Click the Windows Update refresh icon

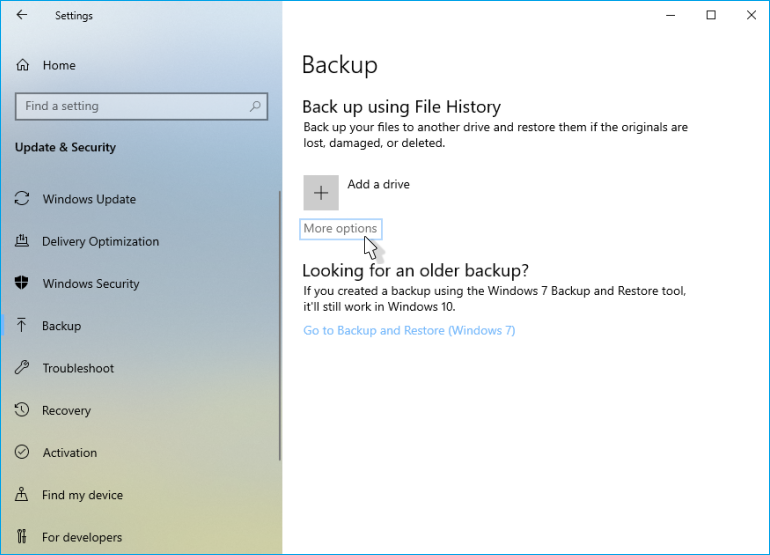click(x=22, y=199)
